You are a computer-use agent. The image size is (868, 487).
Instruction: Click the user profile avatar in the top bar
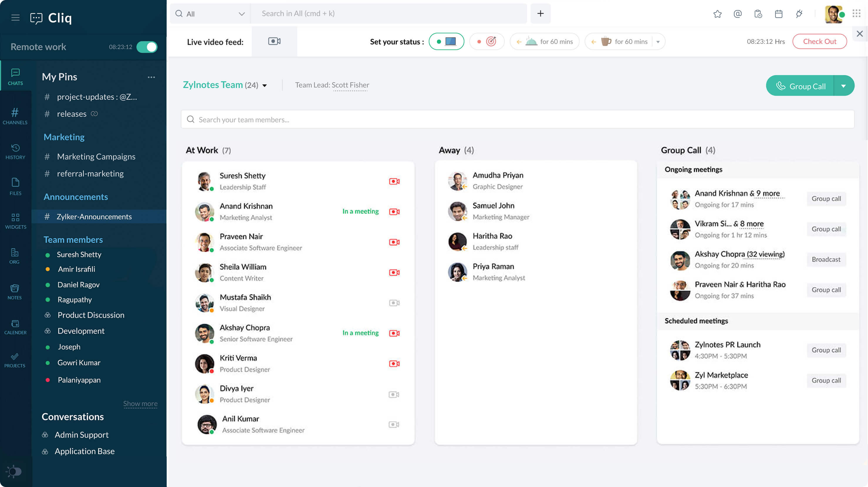pyautogui.click(x=834, y=14)
